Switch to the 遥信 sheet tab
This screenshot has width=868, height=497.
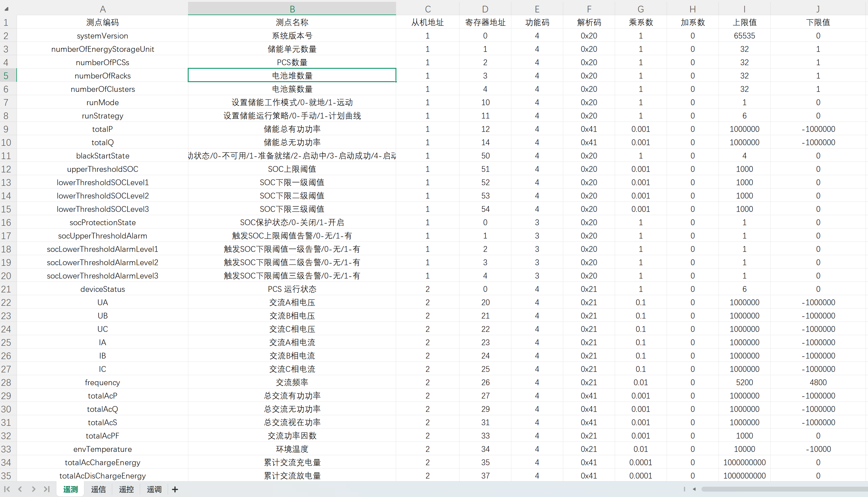98,489
